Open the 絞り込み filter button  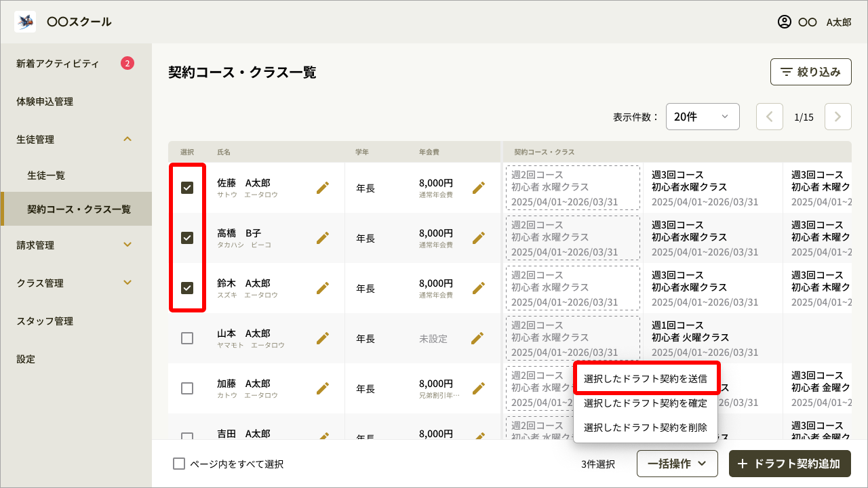(810, 72)
